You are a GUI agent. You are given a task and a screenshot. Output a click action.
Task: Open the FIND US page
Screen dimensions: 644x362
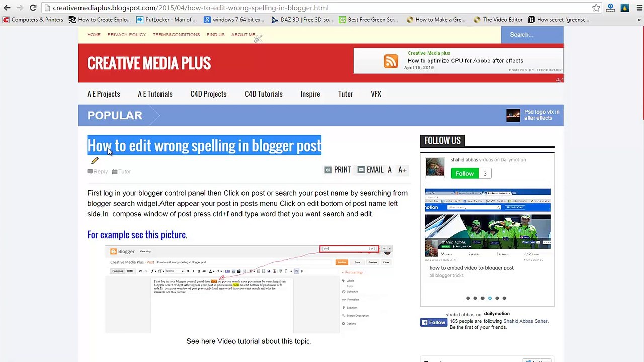215,35
